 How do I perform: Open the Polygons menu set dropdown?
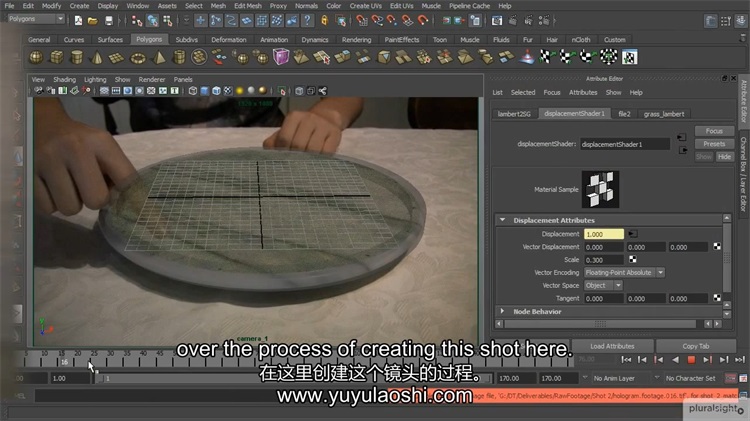pos(36,19)
